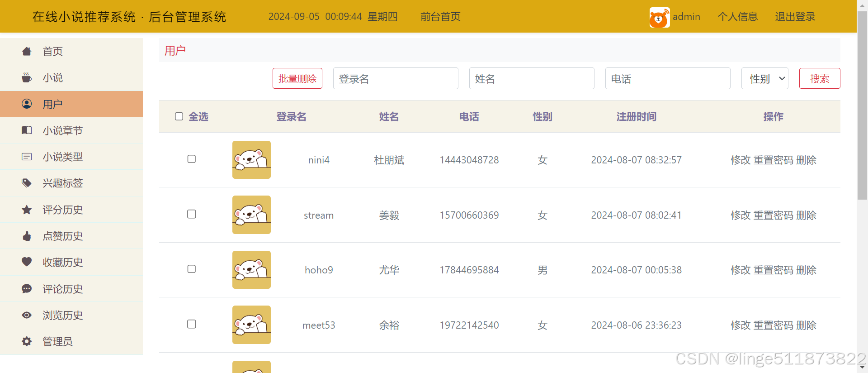Focus the 姓名 search input field
The image size is (868, 373).
532,78
